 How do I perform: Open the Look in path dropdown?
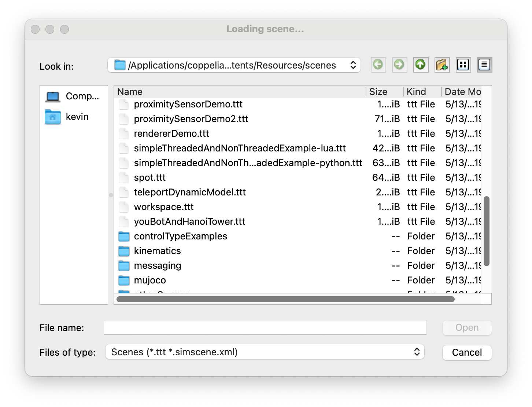point(234,65)
